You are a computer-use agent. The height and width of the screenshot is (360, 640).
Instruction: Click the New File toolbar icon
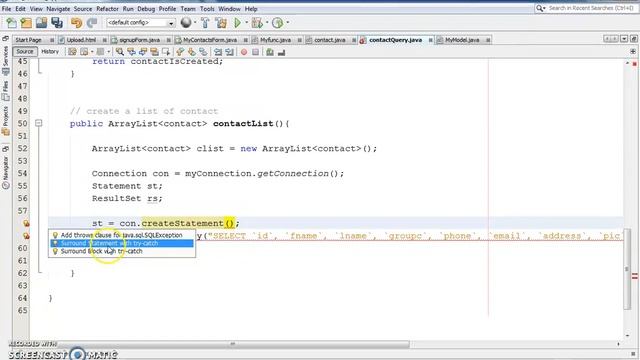[11, 23]
